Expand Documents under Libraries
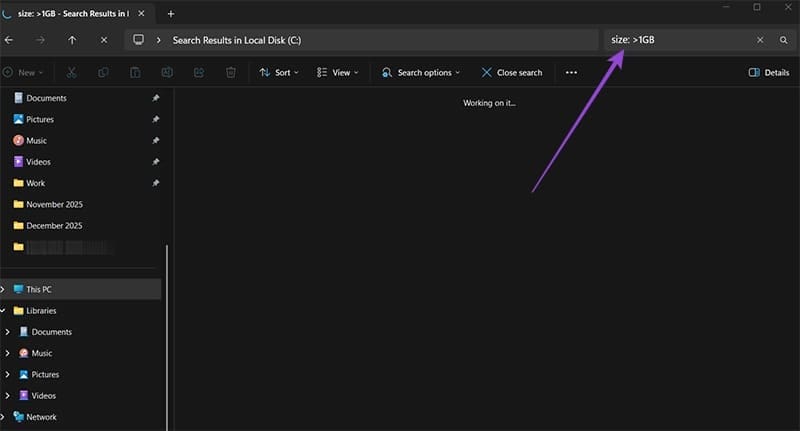 [x=8, y=332]
